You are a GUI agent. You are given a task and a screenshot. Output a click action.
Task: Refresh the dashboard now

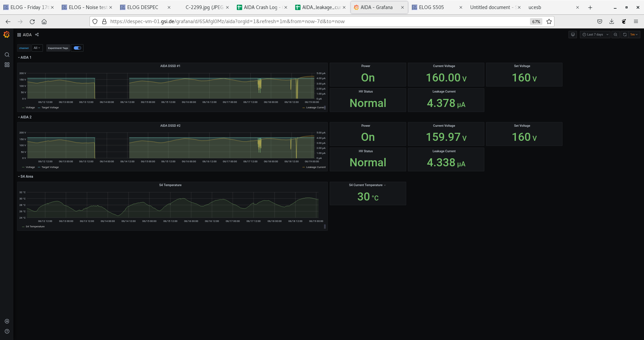tap(625, 35)
